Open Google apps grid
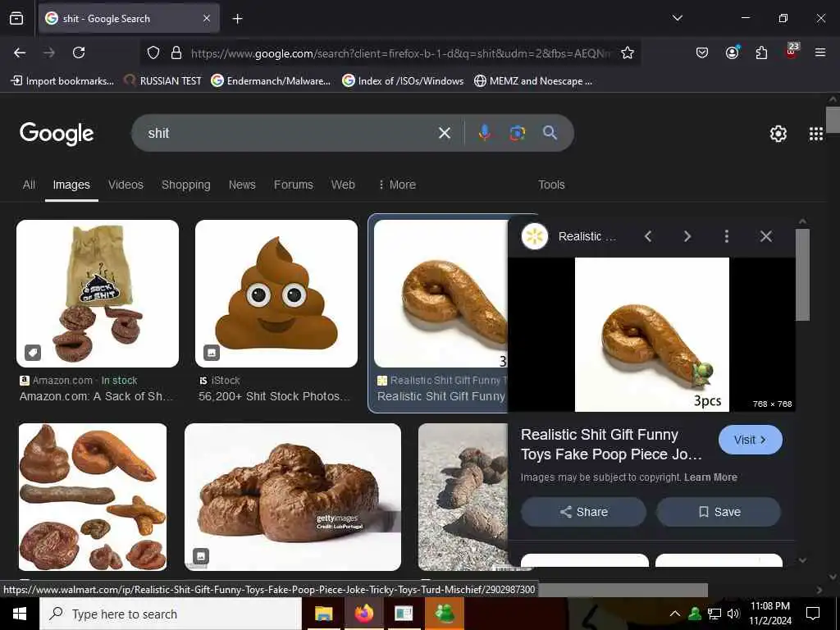Viewport: 840px width, 630px height. tap(816, 134)
